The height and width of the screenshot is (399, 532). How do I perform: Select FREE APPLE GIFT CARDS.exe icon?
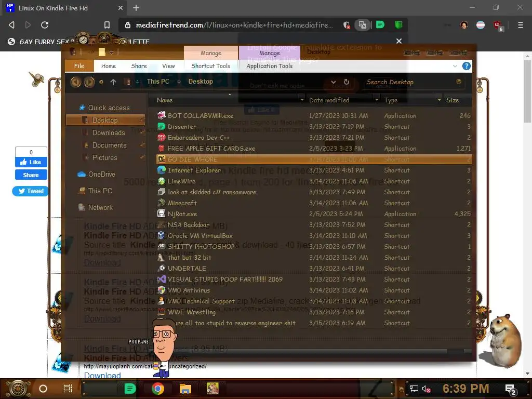click(162, 148)
